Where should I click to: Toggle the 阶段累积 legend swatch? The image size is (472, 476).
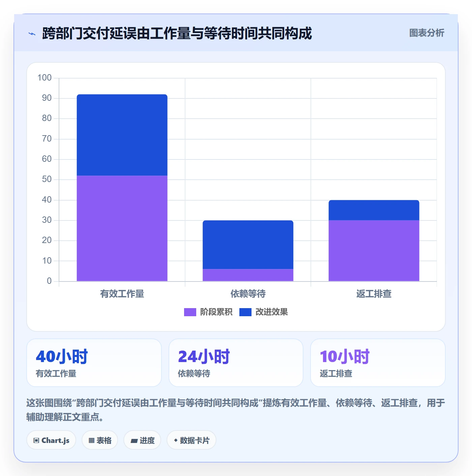pos(190,312)
